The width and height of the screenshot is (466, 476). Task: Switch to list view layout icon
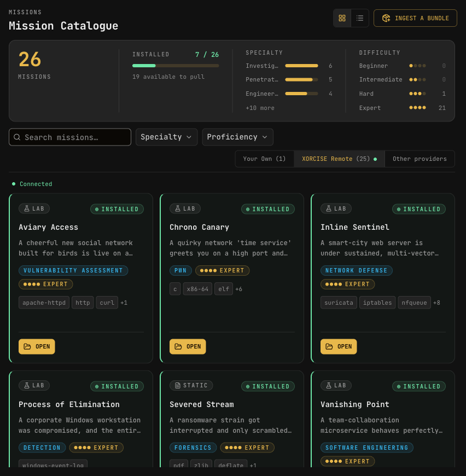point(360,18)
